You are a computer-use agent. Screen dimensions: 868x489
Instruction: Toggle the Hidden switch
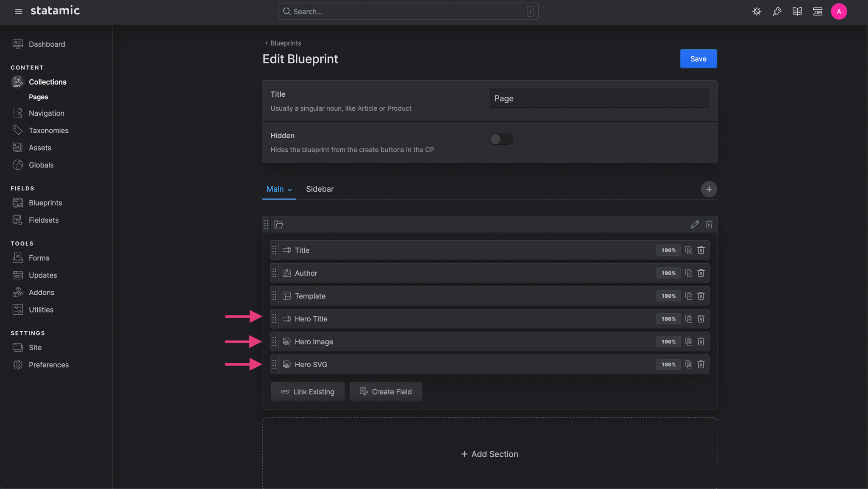coord(501,139)
